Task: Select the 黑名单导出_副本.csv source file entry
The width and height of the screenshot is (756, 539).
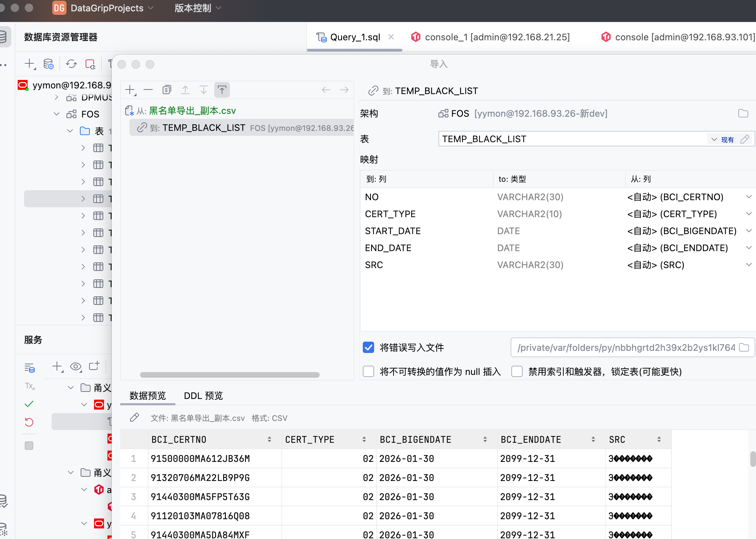Action: pyautogui.click(x=192, y=111)
